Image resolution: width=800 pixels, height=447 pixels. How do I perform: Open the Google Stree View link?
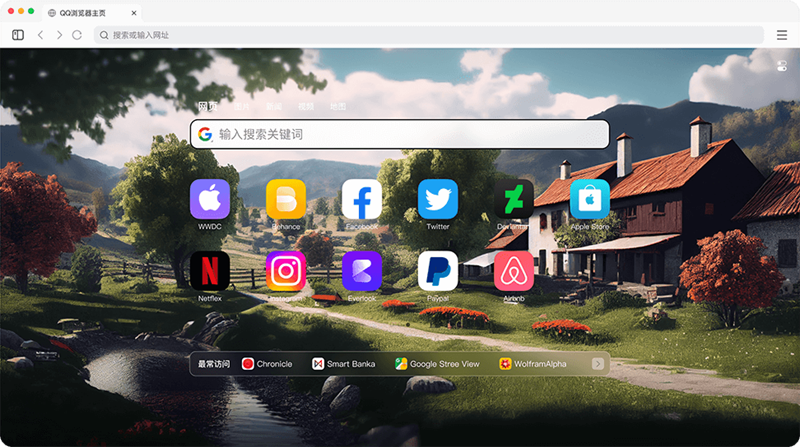[x=437, y=364]
